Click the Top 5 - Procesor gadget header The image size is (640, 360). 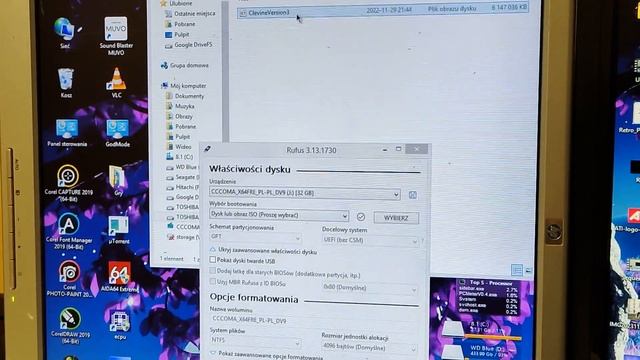[491, 282]
